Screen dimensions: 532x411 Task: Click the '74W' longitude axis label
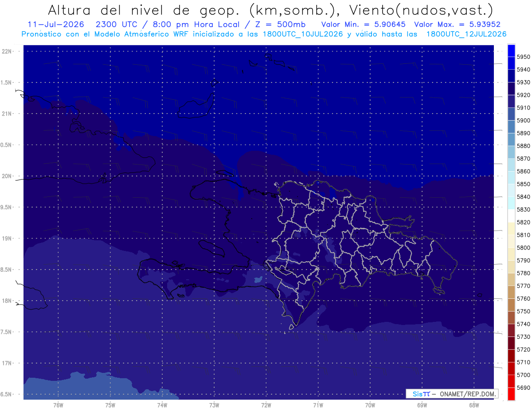162,405
